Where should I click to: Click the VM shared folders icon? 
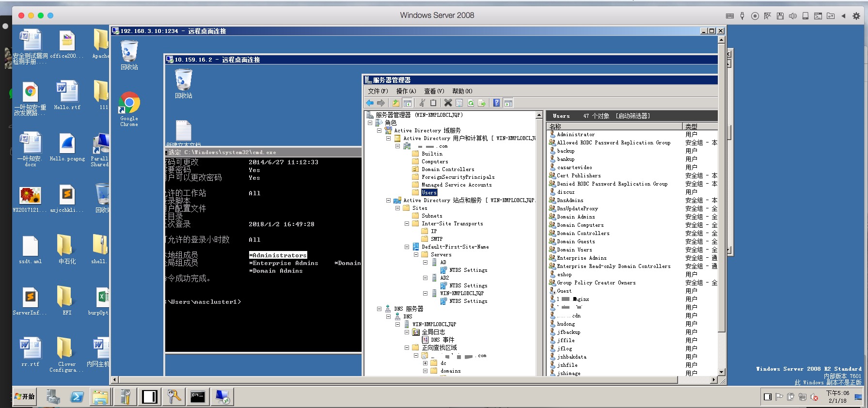click(831, 16)
